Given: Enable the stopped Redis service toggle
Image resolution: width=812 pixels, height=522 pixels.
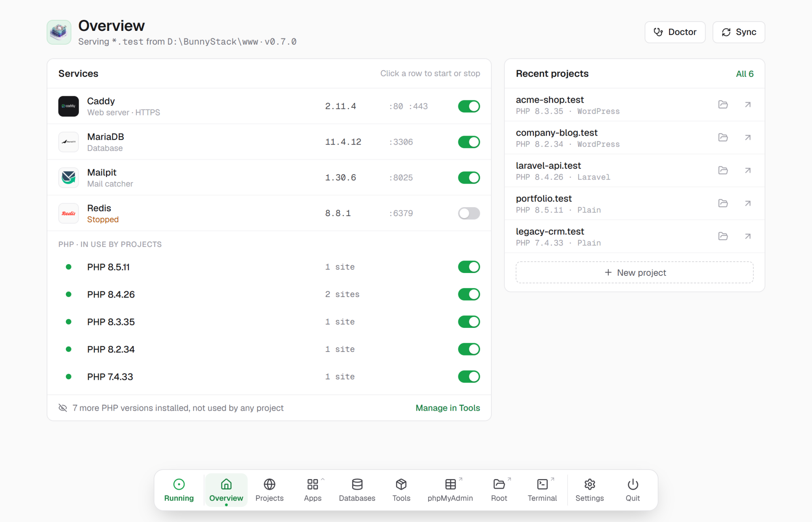Looking at the screenshot, I should 469,213.
